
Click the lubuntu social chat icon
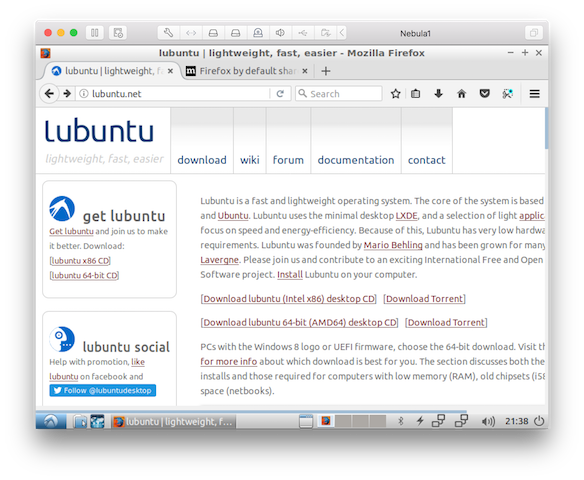(62, 339)
